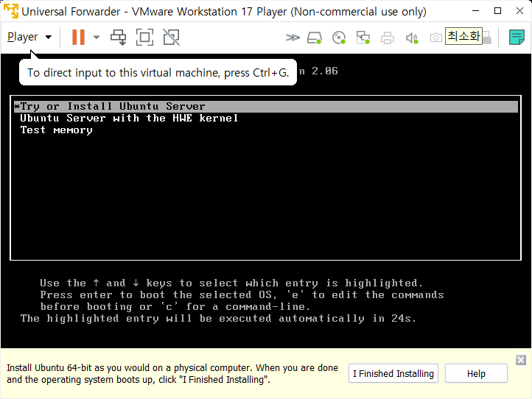Toggle Unity mode icon
This screenshot has width=532, height=399.
pyautogui.click(x=172, y=37)
